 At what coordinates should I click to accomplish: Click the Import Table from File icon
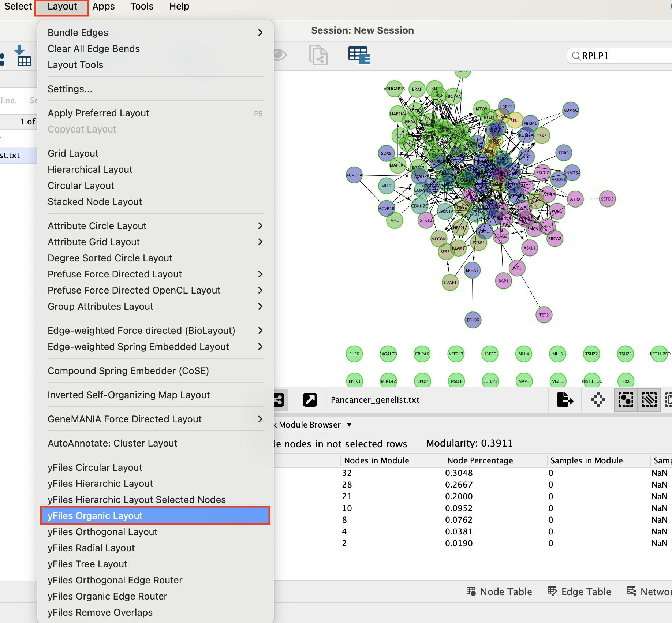point(23,56)
